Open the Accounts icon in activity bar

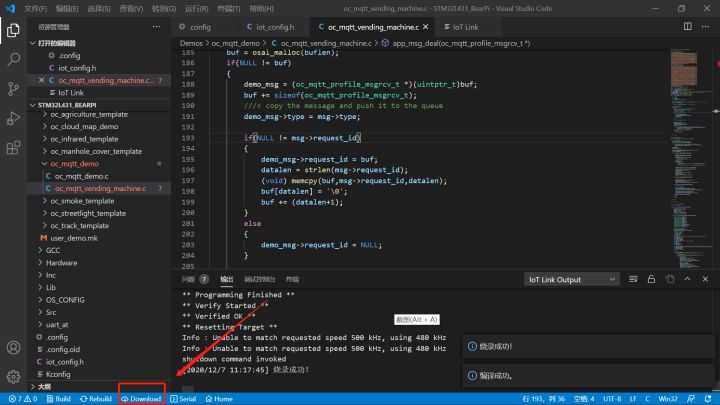[13, 348]
